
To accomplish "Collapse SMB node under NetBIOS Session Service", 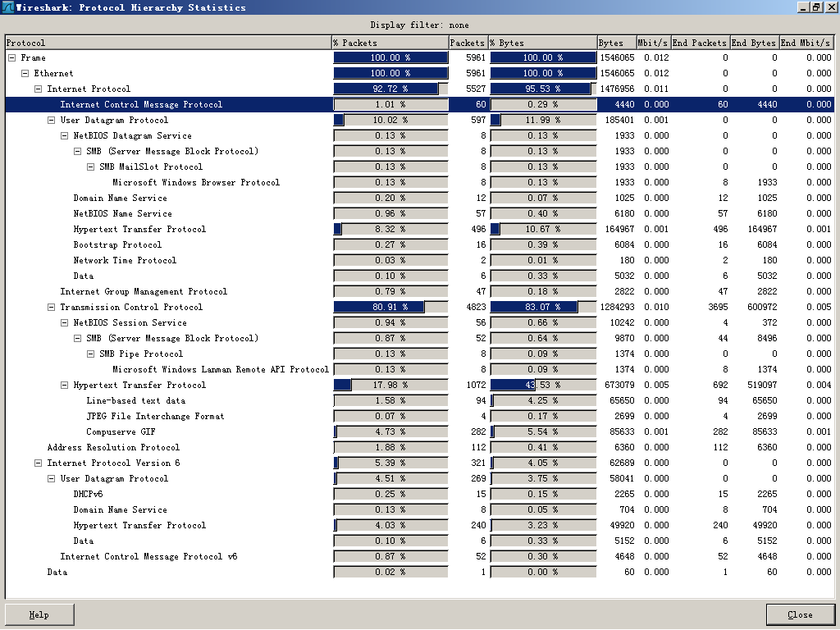I will (x=77, y=338).
